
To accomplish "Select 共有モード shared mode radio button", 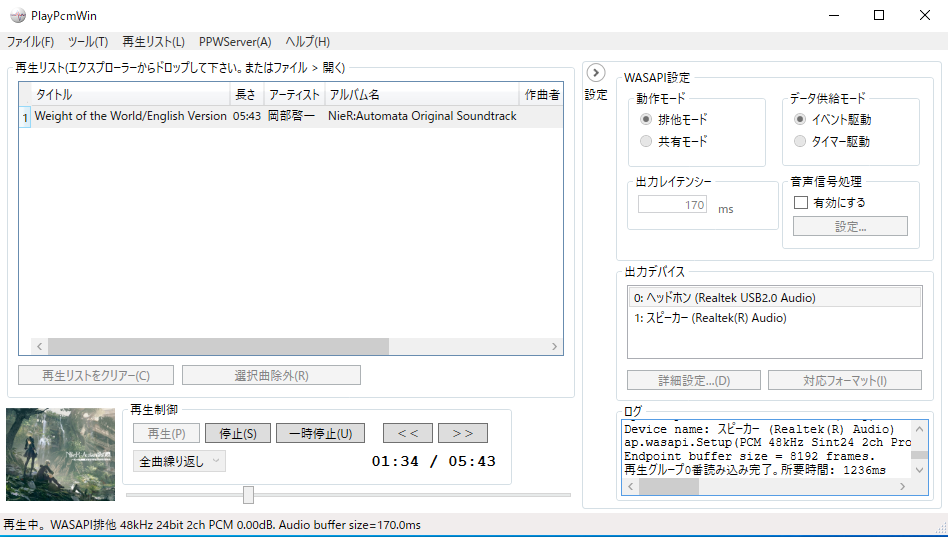I will pyautogui.click(x=646, y=142).
